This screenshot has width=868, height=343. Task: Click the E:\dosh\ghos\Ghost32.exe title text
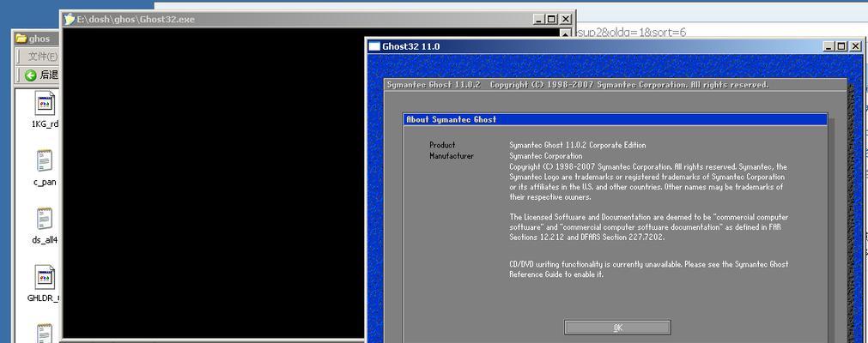136,20
